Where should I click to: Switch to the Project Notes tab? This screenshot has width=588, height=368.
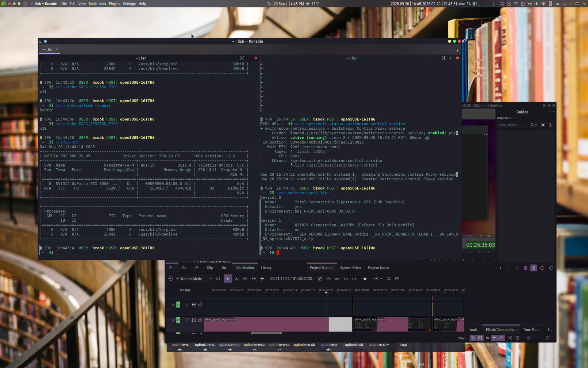pos(378,268)
